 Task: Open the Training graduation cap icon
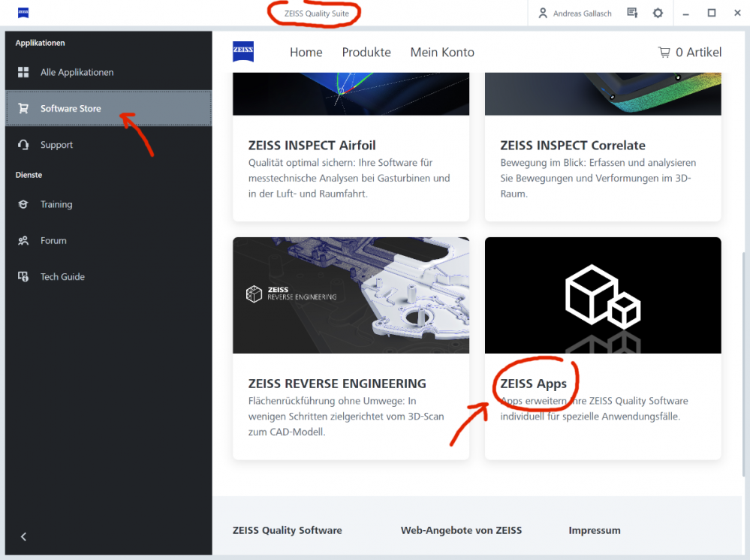pos(24,204)
